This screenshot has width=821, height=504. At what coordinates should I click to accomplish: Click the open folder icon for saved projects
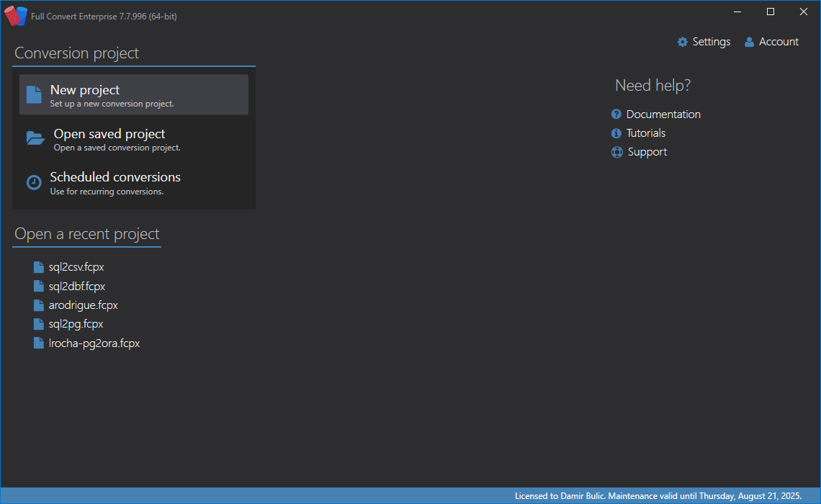pyautogui.click(x=35, y=138)
